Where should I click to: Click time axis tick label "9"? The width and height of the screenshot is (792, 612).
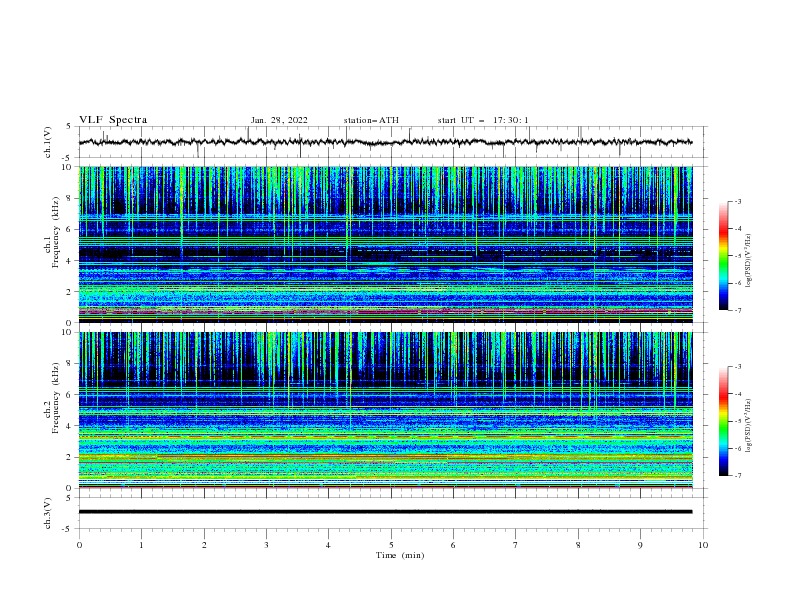pyautogui.click(x=640, y=545)
